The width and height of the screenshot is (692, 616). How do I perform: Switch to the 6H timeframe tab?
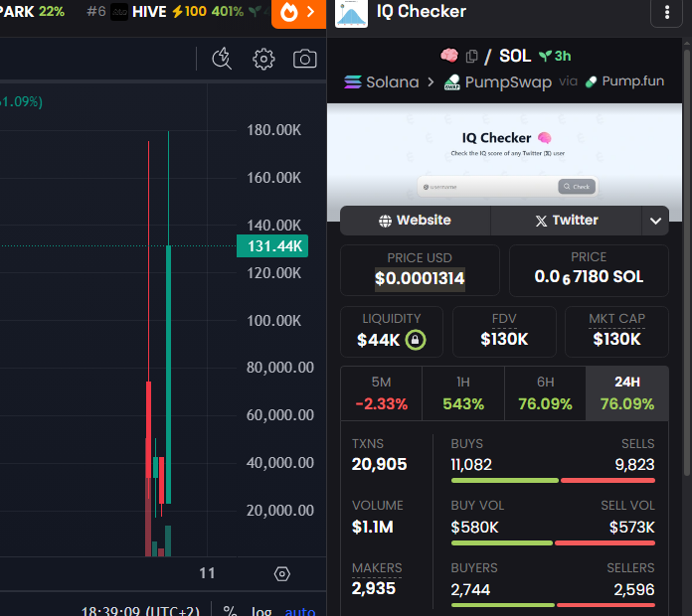coord(544,393)
